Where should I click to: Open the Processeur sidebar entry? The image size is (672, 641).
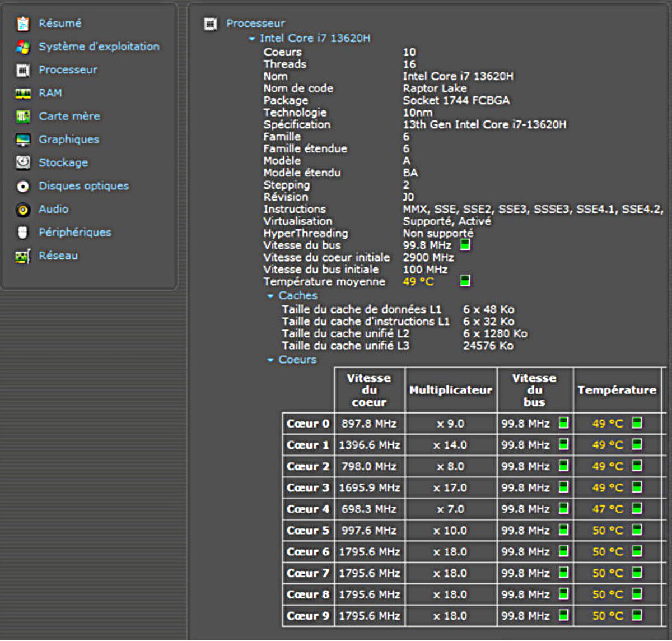click(x=68, y=70)
